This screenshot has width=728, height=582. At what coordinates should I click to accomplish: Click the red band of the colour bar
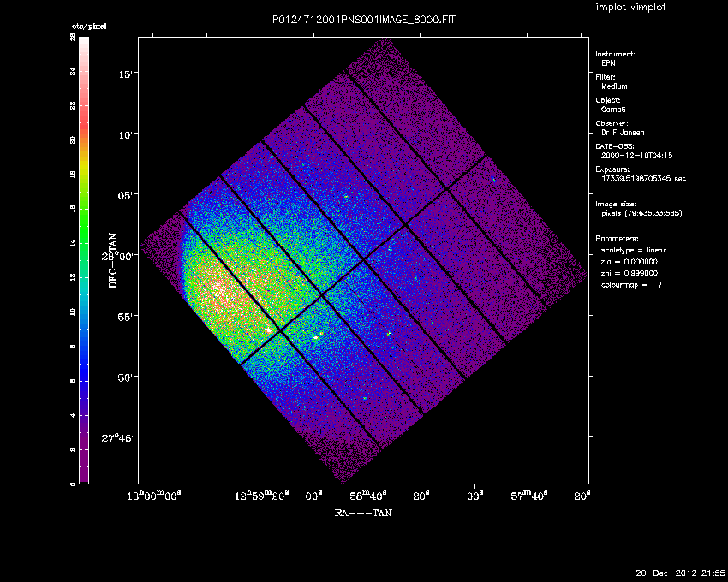(x=84, y=120)
